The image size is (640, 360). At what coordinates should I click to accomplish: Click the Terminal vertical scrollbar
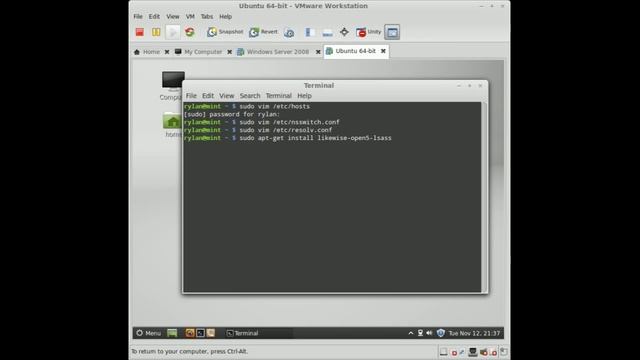[x=484, y=197]
